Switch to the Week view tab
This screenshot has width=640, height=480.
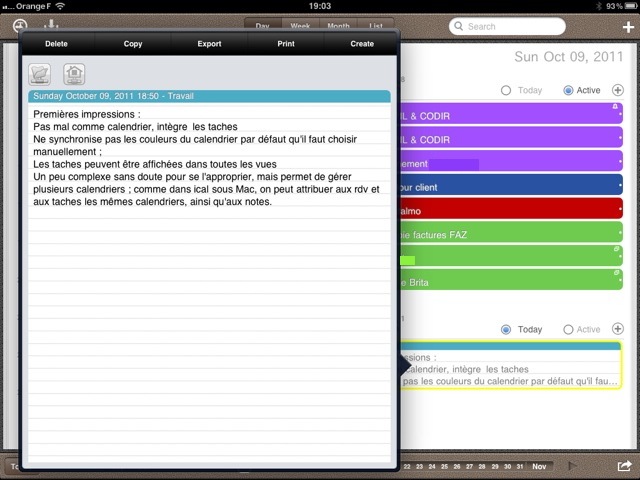[x=300, y=27]
